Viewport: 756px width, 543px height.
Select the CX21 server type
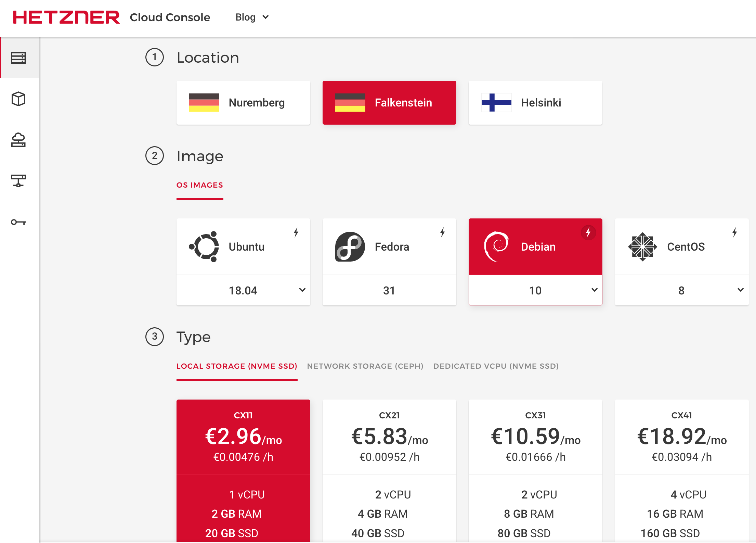point(389,471)
